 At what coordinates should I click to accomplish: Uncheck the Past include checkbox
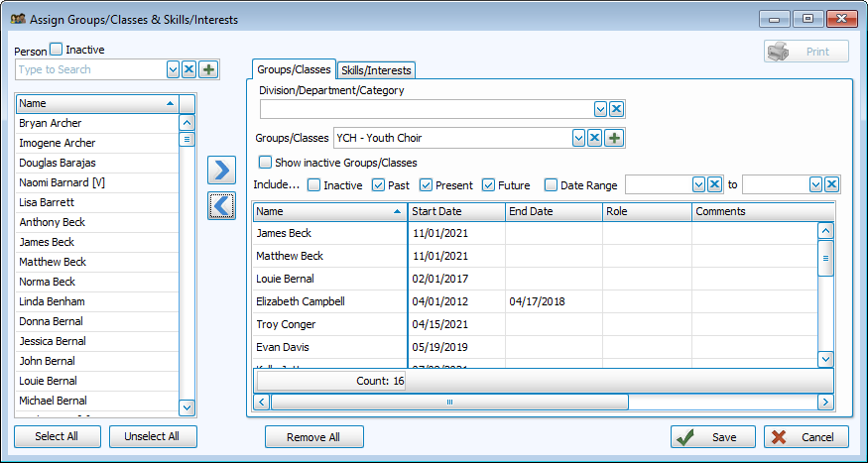[x=379, y=184]
